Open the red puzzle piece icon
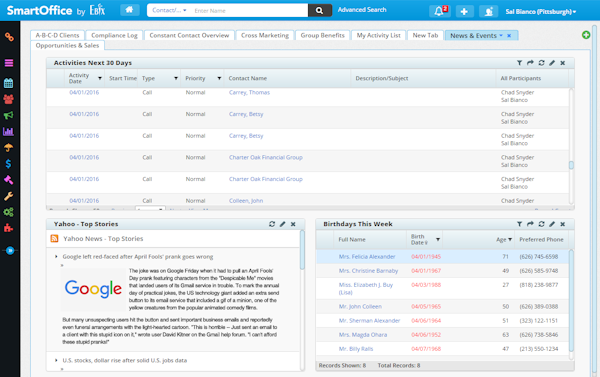This screenshot has height=377, width=600. click(8, 228)
